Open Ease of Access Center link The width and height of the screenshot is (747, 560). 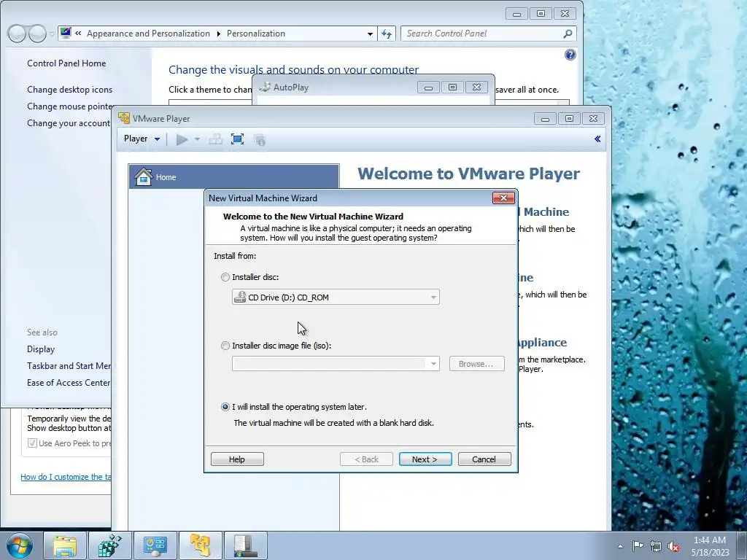pyautogui.click(x=69, y=382)
